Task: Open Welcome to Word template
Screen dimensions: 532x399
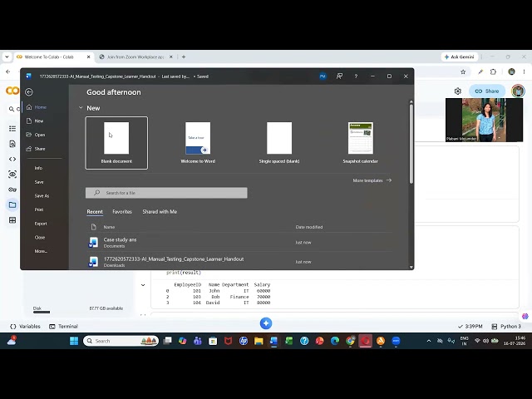Action: 198,143
